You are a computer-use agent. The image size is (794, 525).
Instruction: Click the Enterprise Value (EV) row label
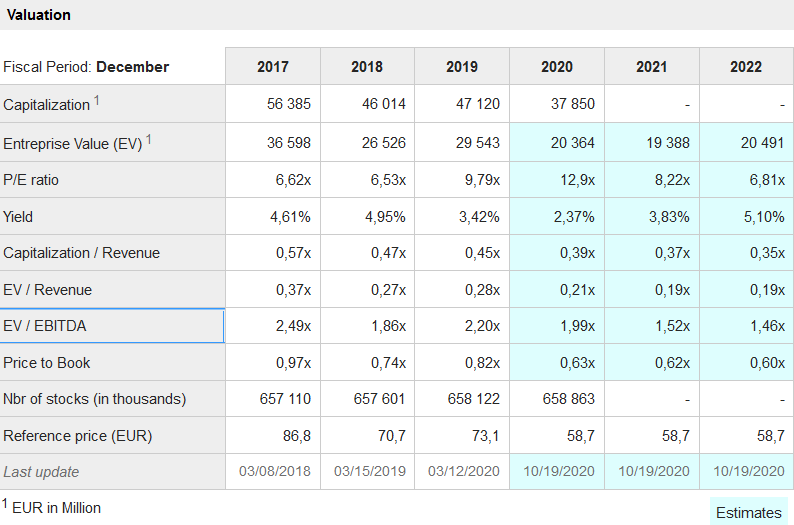coord(73,143)
